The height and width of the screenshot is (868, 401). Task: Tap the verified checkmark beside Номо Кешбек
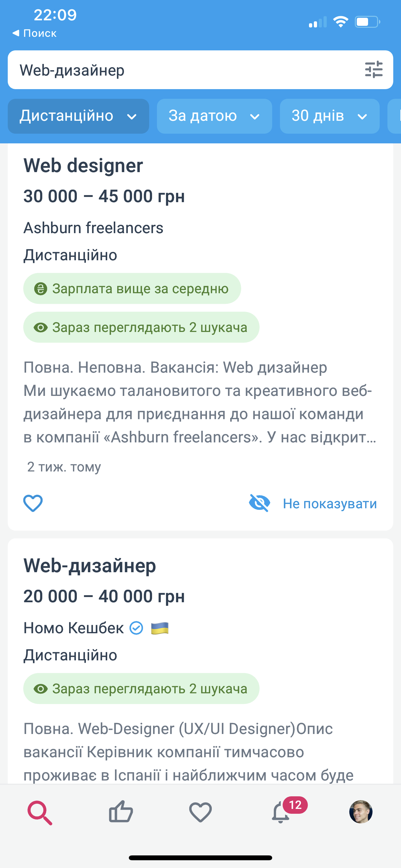(137, 628)
